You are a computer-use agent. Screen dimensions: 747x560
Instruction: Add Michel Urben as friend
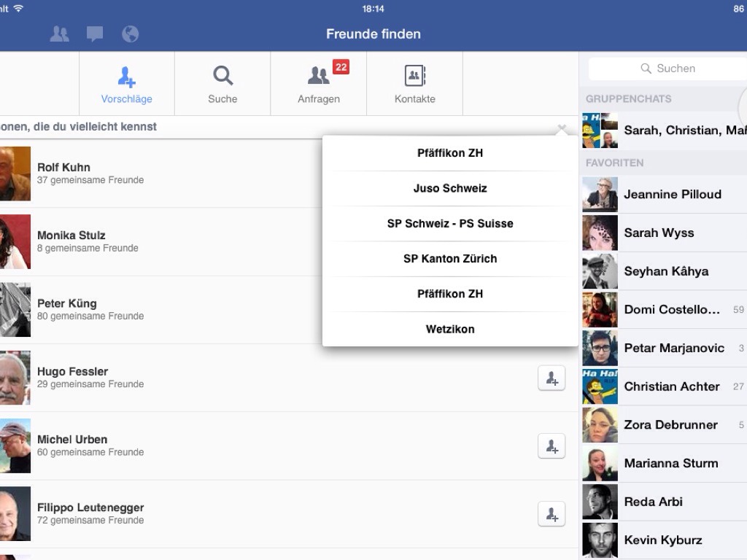(x=551, y=446)
